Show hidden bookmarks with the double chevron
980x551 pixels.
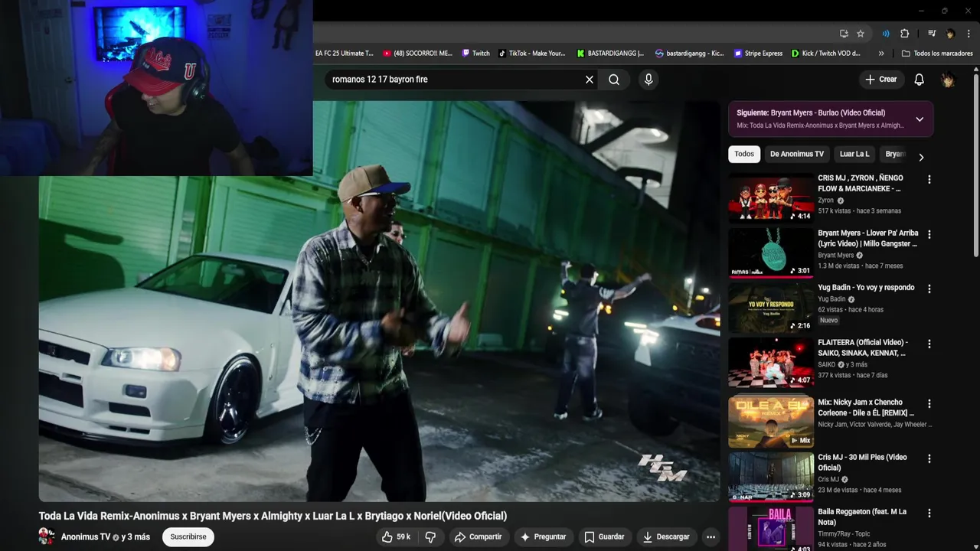881,54
